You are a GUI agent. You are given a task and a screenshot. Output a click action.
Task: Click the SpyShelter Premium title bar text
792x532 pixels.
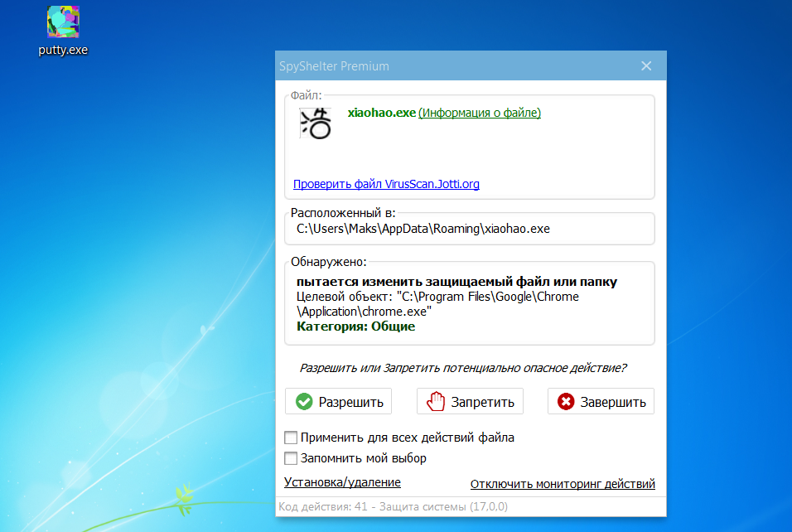[x=335, y=66]
